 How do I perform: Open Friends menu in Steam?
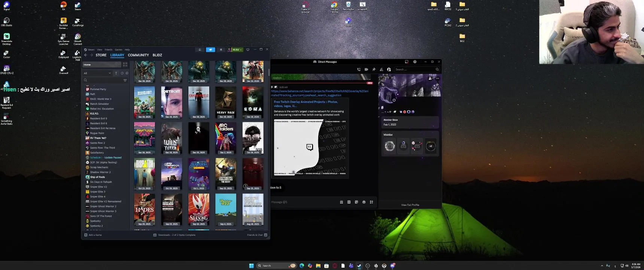pos(109,49)
